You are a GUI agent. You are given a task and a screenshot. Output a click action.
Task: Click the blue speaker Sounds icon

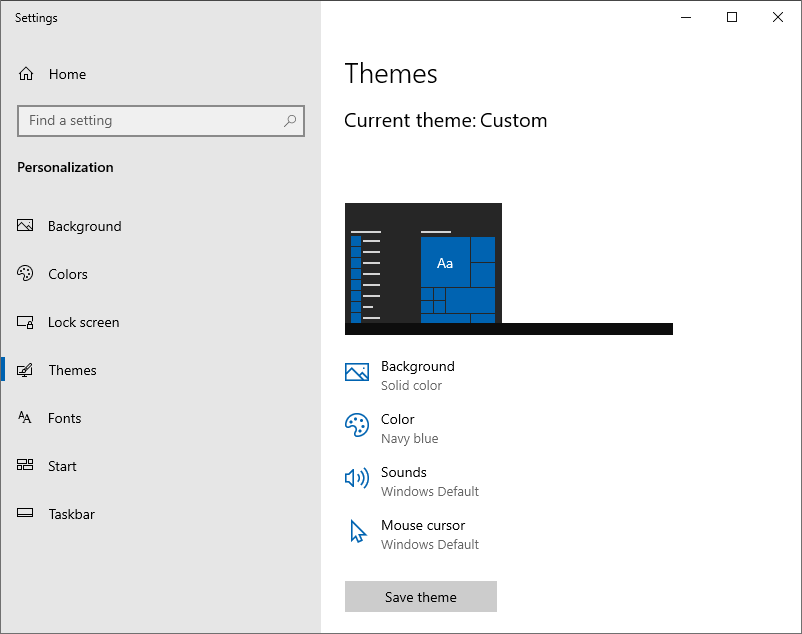[x=357, y=479]
